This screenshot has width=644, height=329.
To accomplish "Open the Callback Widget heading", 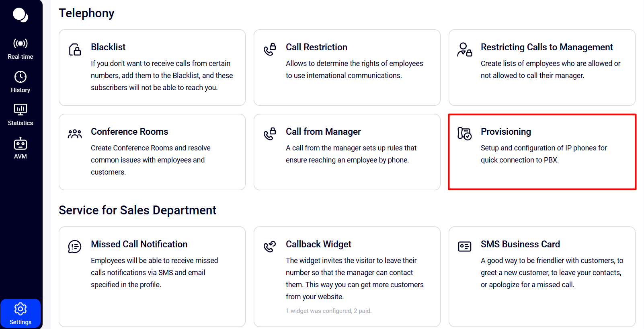I will [318, 244].
